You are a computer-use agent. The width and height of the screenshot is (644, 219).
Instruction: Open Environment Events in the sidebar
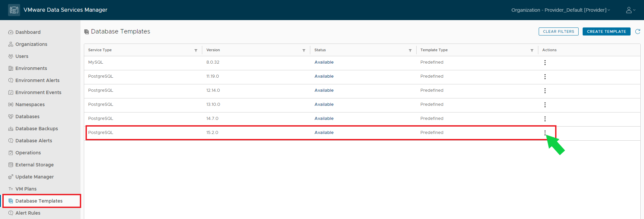(38, 92)
